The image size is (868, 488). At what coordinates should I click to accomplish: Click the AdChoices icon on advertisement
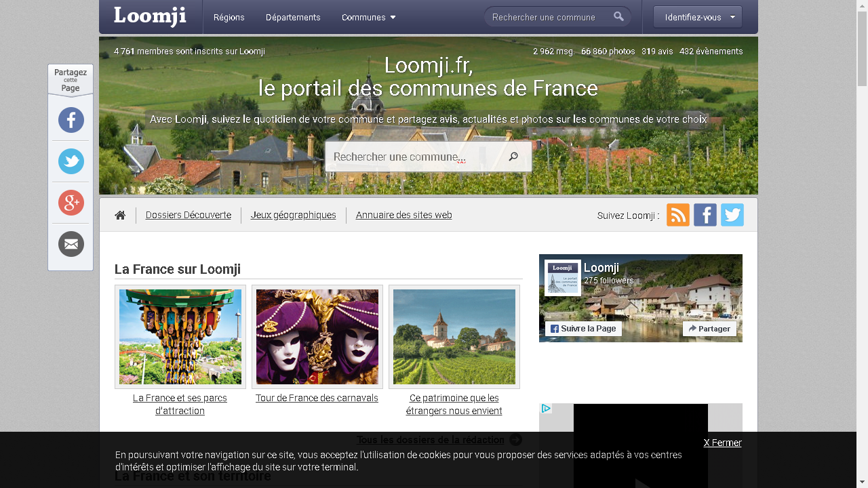[546, 409]
